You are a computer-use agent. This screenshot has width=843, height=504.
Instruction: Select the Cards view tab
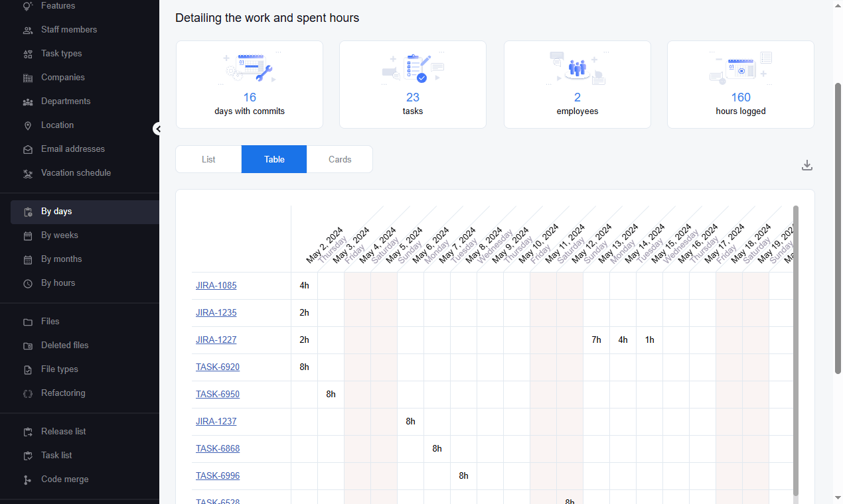click(x=340, y=159)
